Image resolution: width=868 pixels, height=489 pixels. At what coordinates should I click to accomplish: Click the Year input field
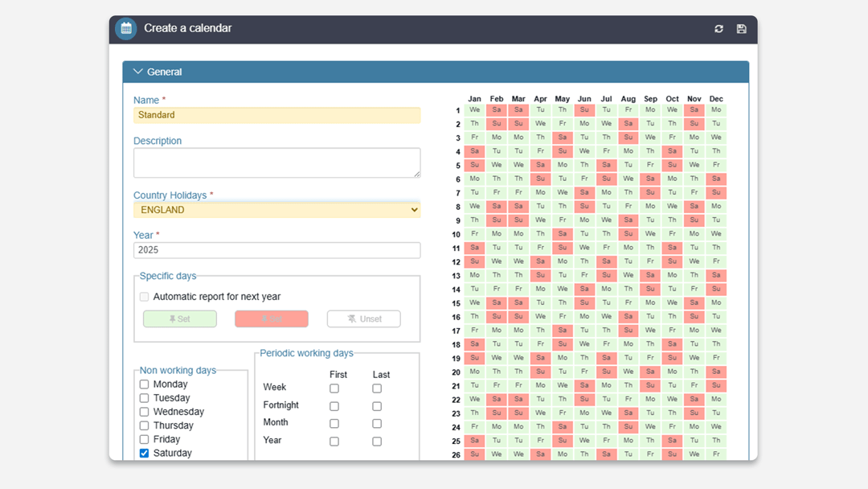pyautogui.click(x=276, y=250)
